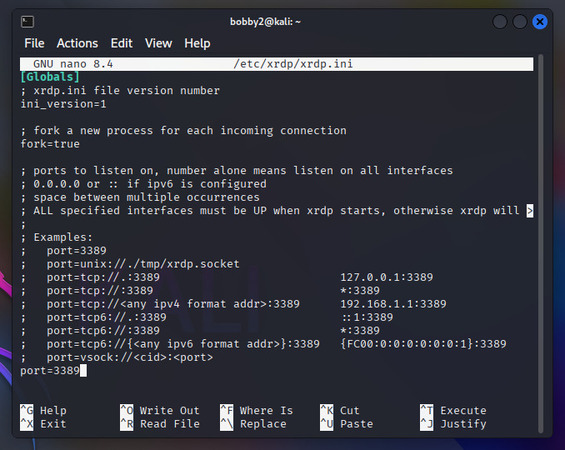
Task: Click the ^T Execute shortcut
Action: 453,411
